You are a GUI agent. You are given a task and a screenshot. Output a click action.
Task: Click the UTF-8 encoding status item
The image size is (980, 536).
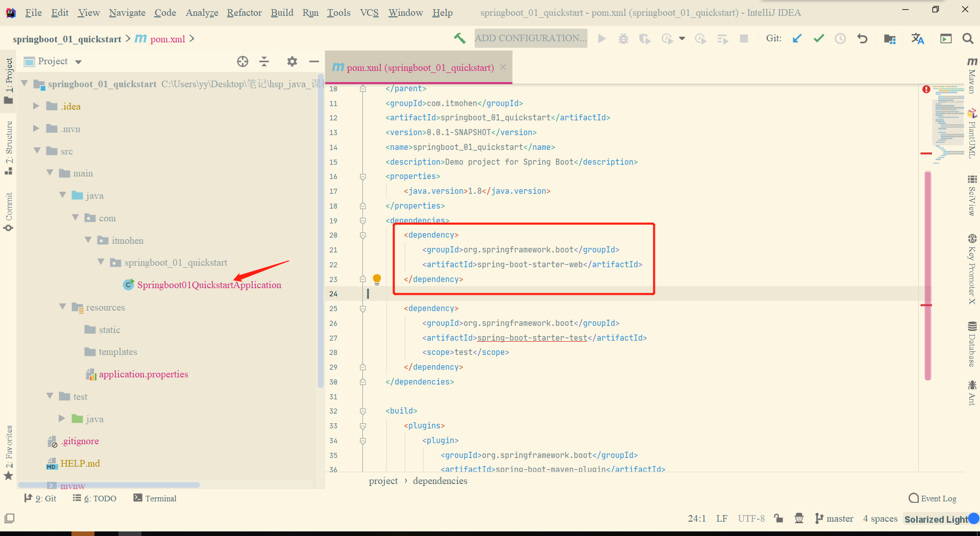tap(751, 519)
